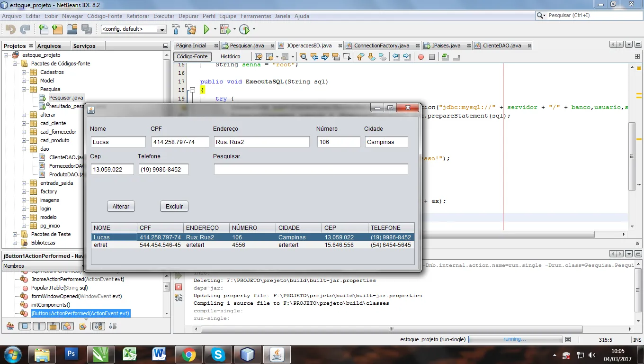Stop the running build in Output panel
The image size is (644, 364).
(x=179, y=287)
